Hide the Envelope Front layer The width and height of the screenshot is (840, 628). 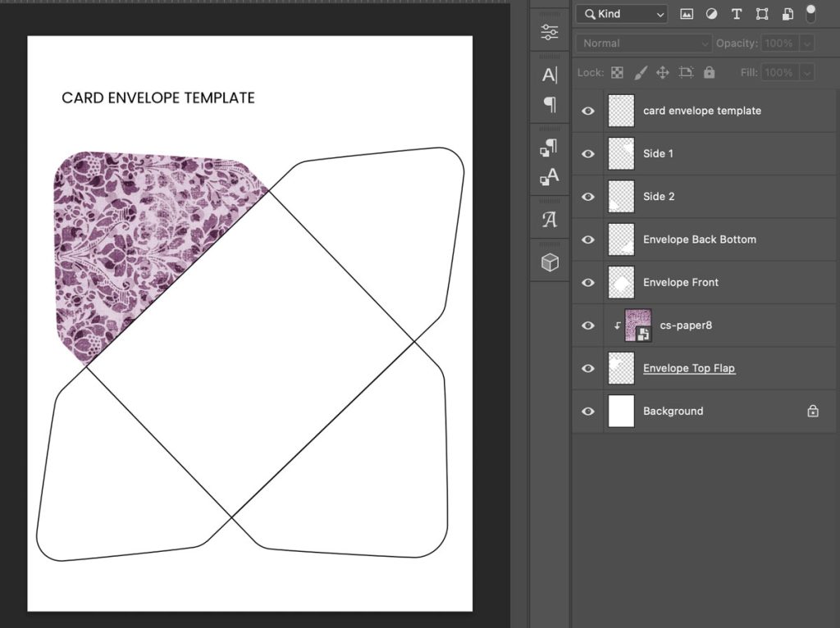point(588,282)
